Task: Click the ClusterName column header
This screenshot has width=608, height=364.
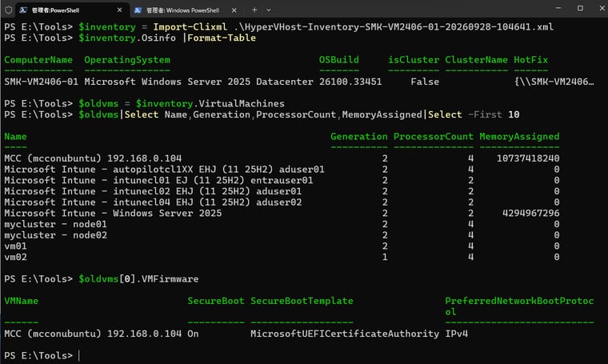Action: [476, 60]
